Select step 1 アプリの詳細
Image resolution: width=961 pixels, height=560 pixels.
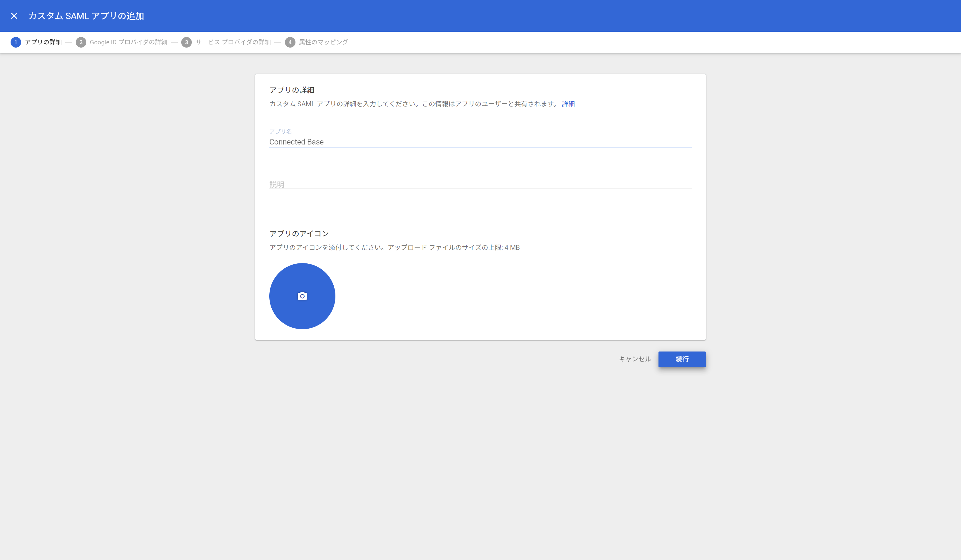[x=36, y=42]
